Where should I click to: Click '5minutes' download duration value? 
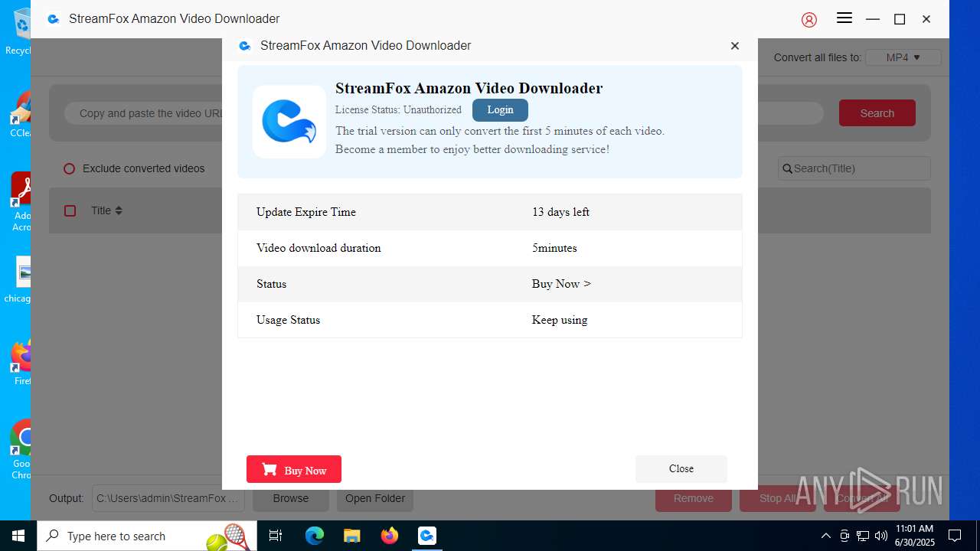click(554, 248)
